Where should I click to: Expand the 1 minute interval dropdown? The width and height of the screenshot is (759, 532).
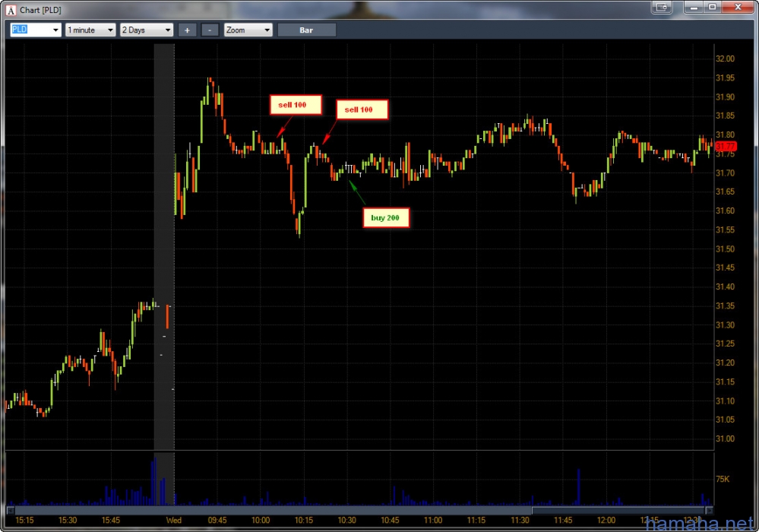[110, 30]
